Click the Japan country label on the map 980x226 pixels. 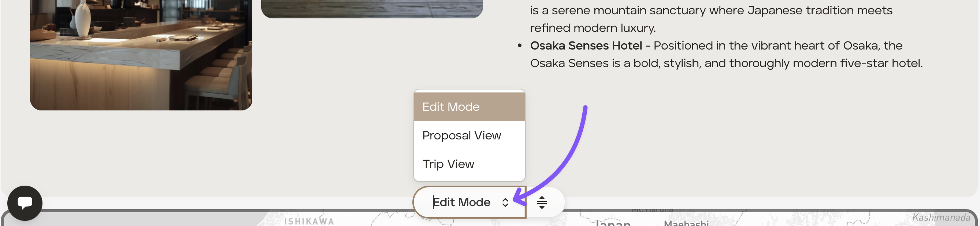(613, 223)
